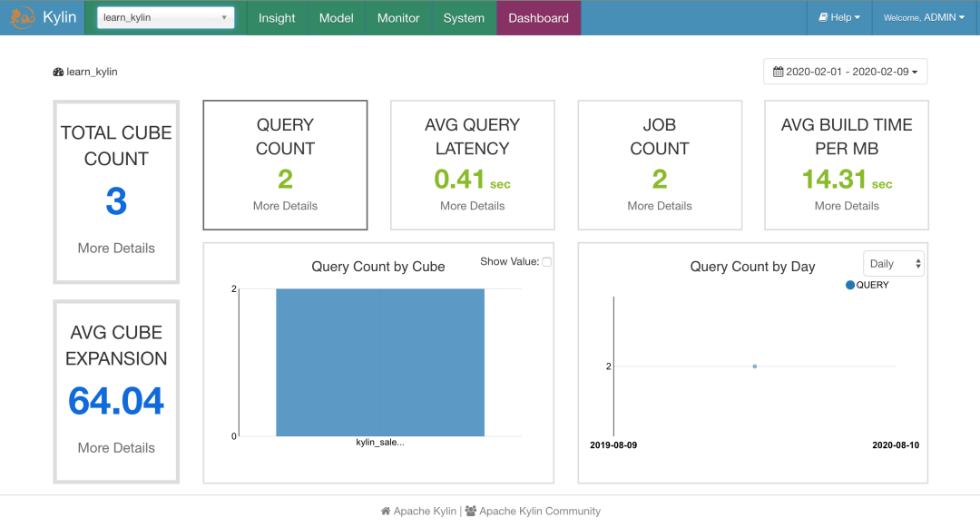Viewport: 980px width, 527px height.
Task: Change the Daily granularity dropdown
Action: (893, 263)
